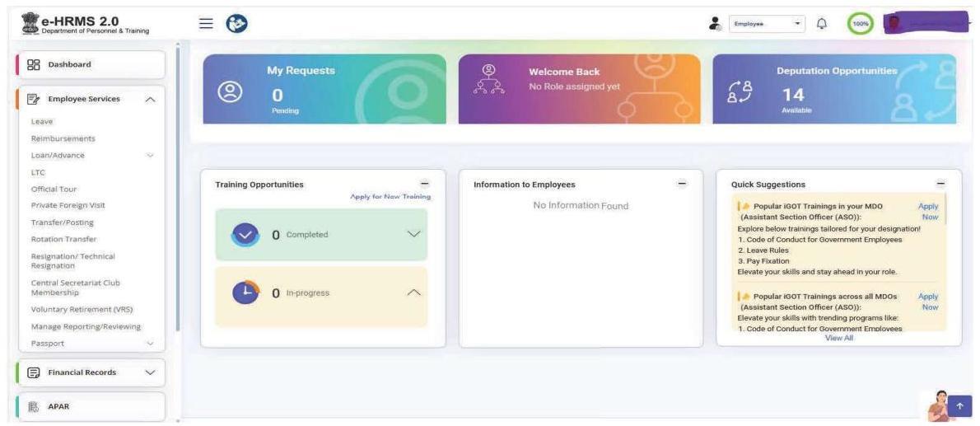The height and width of the screenshot is (426, 980).
Task: Select Leave in Employee Services
Action: pyautogui.click(x=41, y=121)
